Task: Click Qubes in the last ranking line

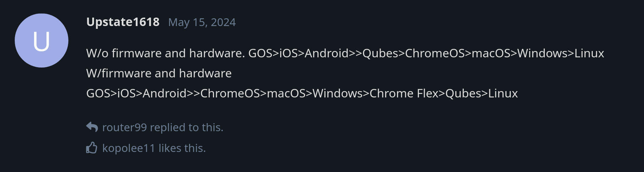Action: [x=463, y=94]
